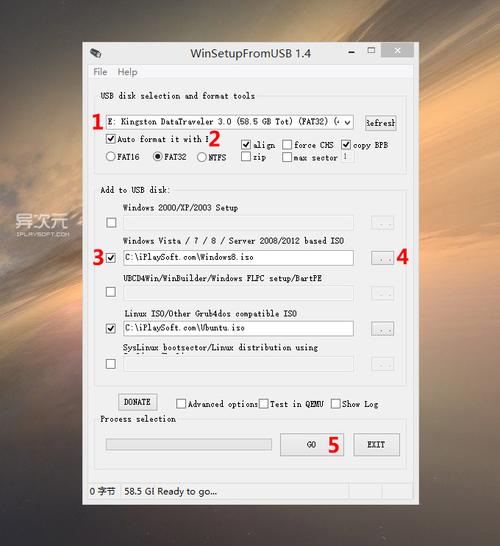Minimize the WinSetupFromUSB window
The width and height of the screenshot is (500, 546).
(x=352, y=52)
